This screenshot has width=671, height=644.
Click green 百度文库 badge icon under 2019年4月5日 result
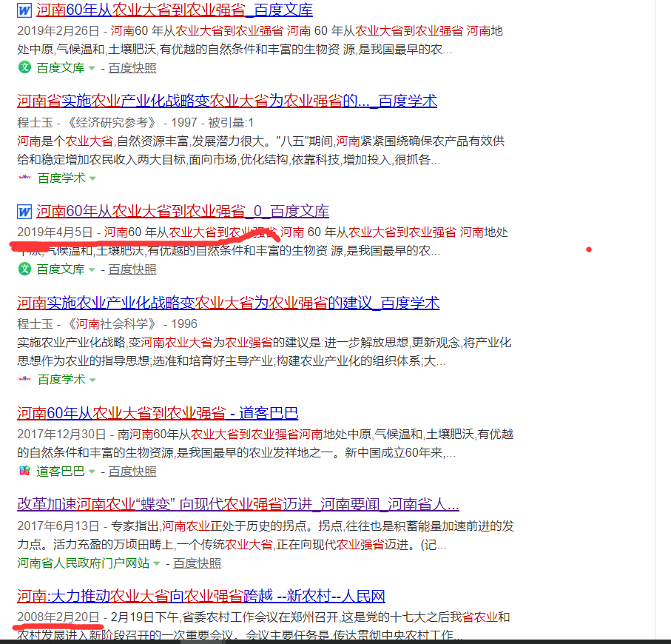click(25, 269)
